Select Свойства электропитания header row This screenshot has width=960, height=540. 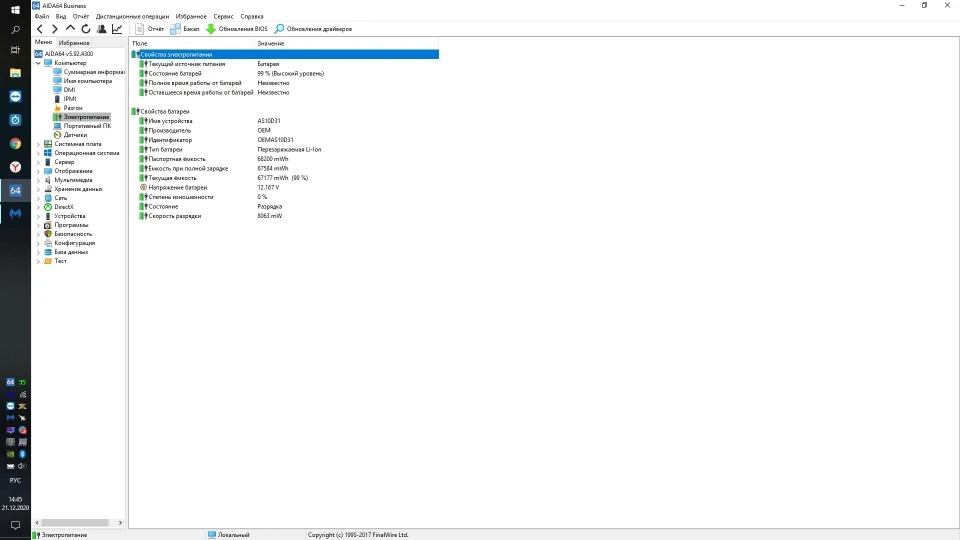(285, 54)
